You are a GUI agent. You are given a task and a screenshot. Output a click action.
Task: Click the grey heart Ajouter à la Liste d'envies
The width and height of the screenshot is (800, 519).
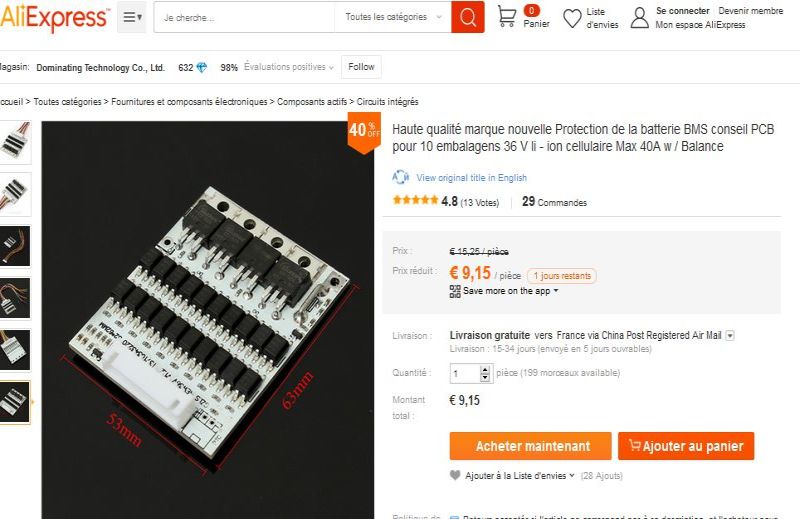click(455, 475)
